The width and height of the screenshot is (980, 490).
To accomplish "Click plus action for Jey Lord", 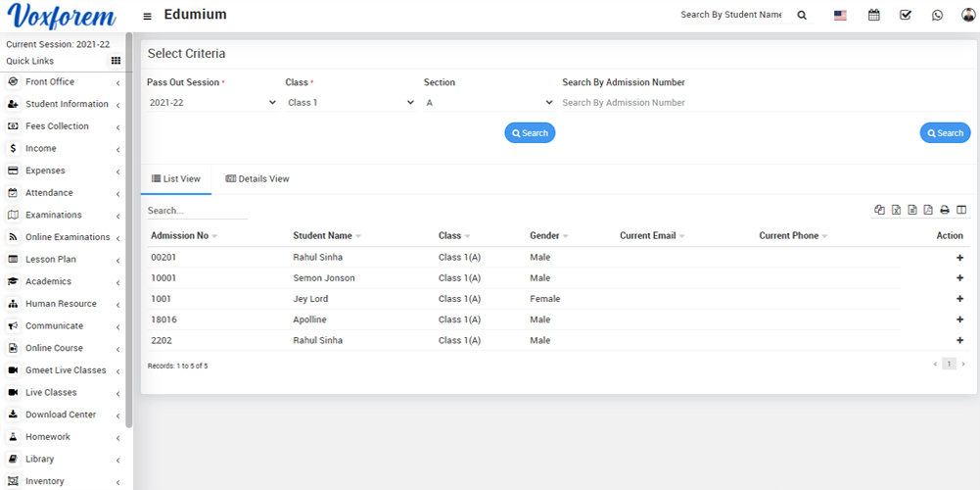I will [959, 299].
